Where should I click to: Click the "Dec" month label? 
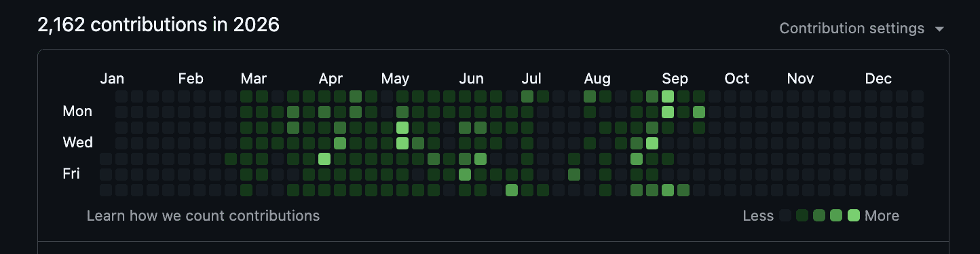coord(878,79)
